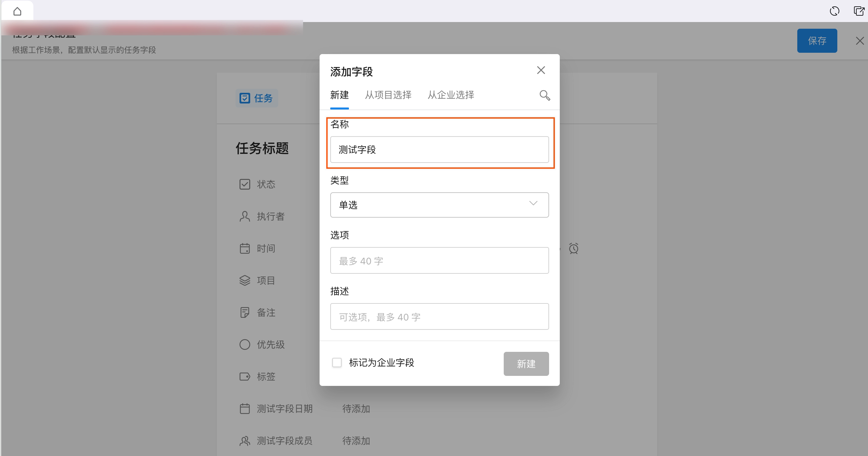Click the refresh icon at top right
The height and width of the screenshot is (456, 868).
tap(834, 11)
